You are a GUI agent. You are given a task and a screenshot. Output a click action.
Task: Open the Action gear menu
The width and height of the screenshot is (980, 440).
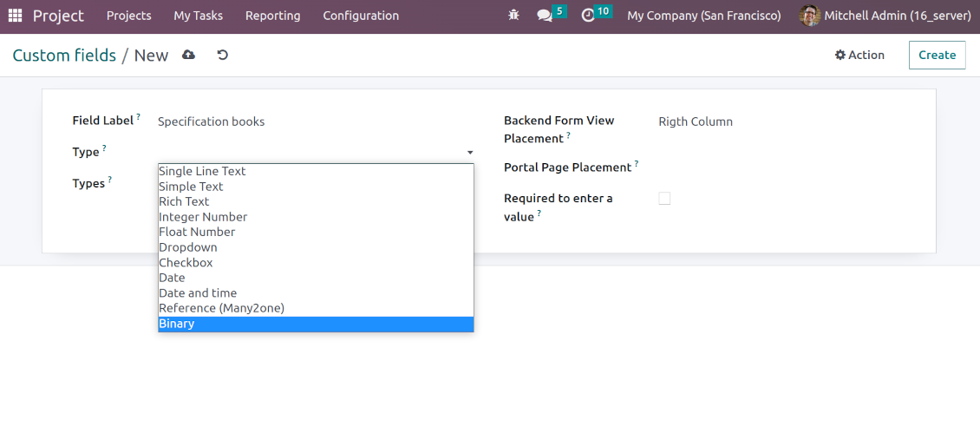pyautogui.click(x=859, y=55)
